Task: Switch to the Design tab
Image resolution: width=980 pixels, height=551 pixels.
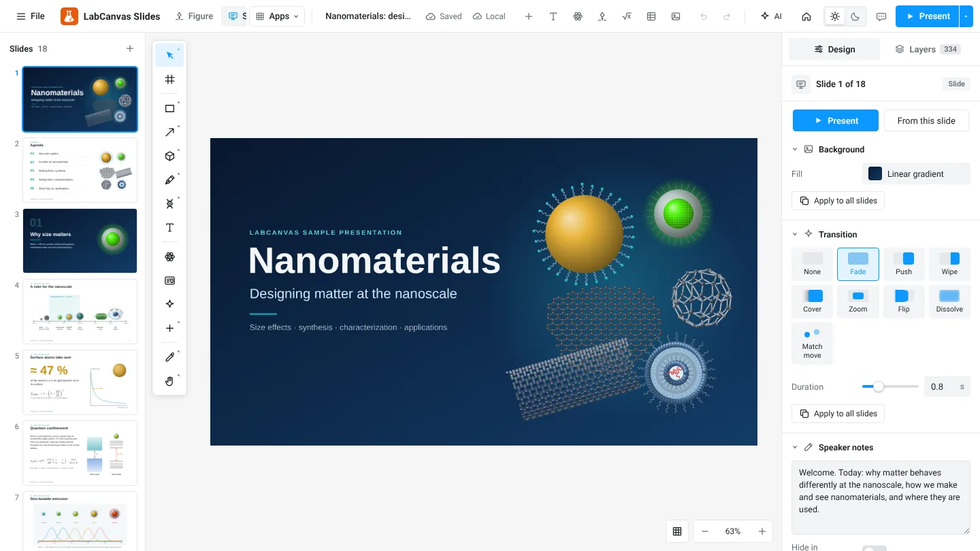Action: 834,49
